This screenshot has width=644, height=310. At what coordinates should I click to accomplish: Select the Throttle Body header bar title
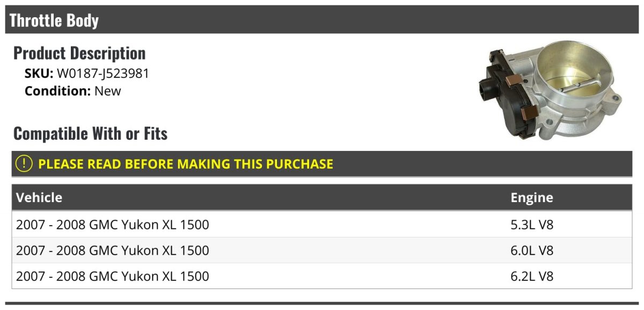[54, 20]
